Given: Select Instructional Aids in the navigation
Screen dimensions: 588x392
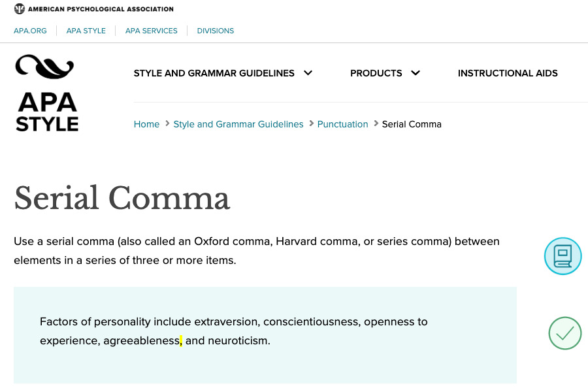Looking at the screenshot, I should click(x=508, y=73).
